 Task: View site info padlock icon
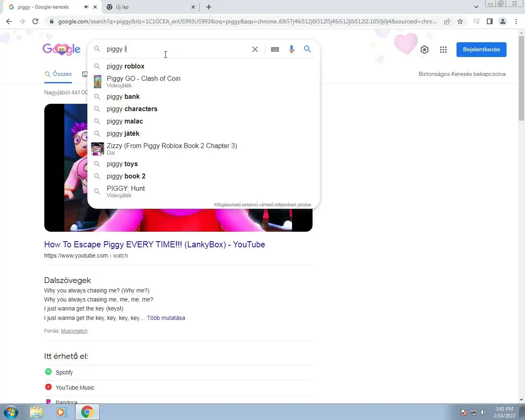[51, 21]
